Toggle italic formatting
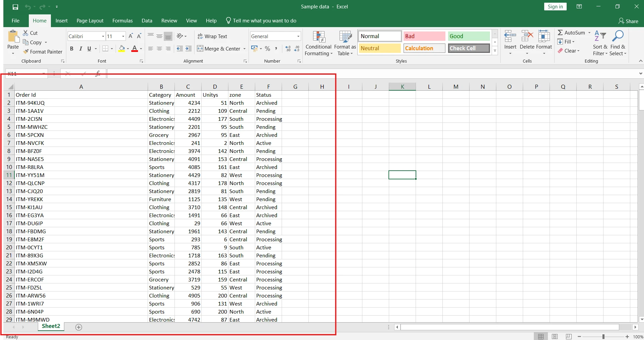 [80, 49]
